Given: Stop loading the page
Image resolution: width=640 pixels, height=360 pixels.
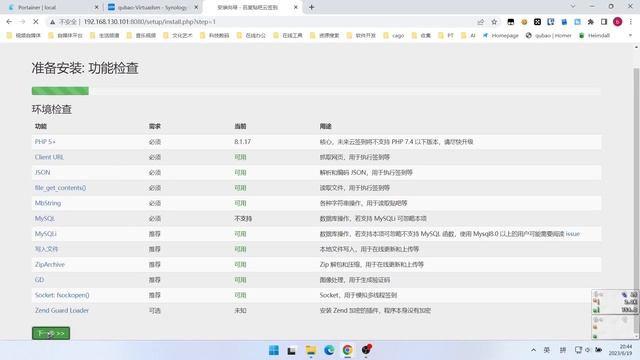Looking at the screenshot, I should pyautogui.click(x=36, y=22).
